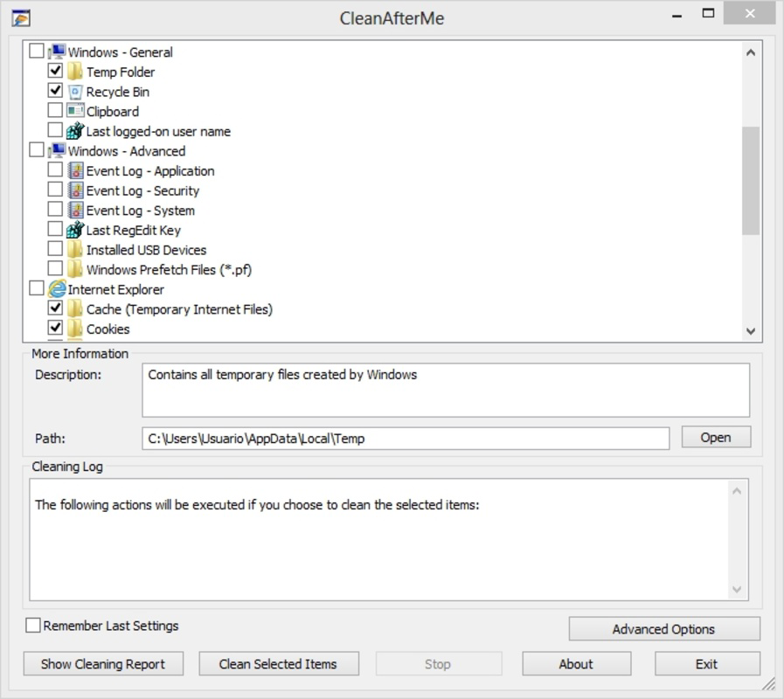This screenshot has width=784, height=699.
Task: Click the Installed USB Devices folder icon
Action: tap(75, 250)
